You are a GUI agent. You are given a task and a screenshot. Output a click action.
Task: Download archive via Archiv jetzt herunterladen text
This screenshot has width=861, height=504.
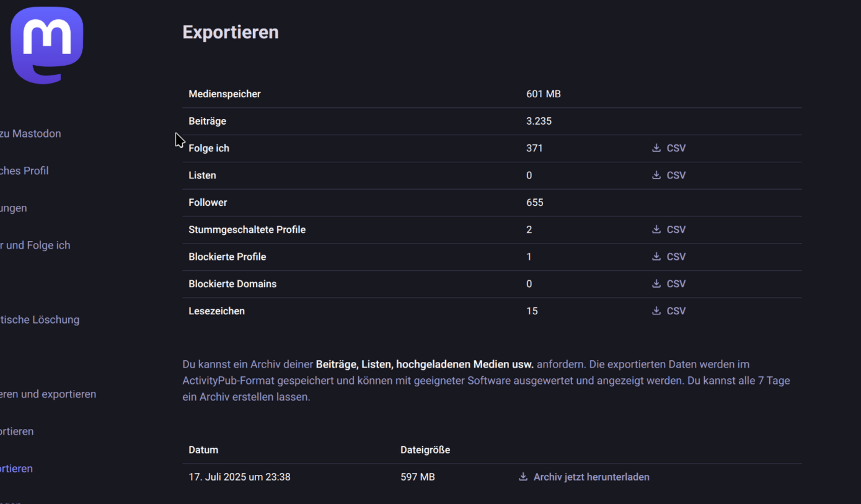[591, 477]
